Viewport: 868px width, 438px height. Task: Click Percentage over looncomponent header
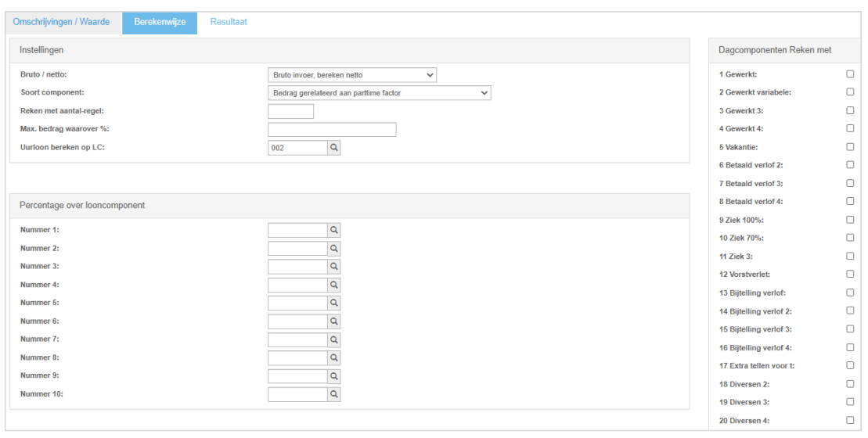pyautogui.click(x=350, y=206)
